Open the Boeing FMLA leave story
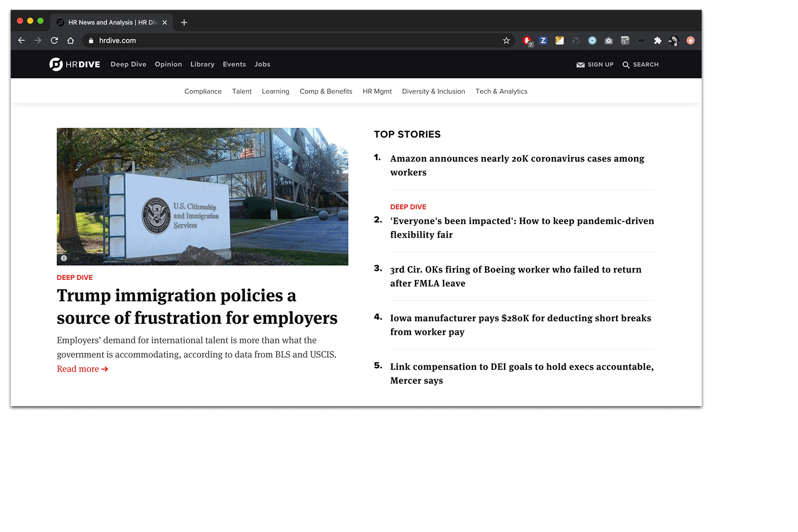The width and height of the screenshot is (798, 532). pyautogui.click(x=516, y=277)
